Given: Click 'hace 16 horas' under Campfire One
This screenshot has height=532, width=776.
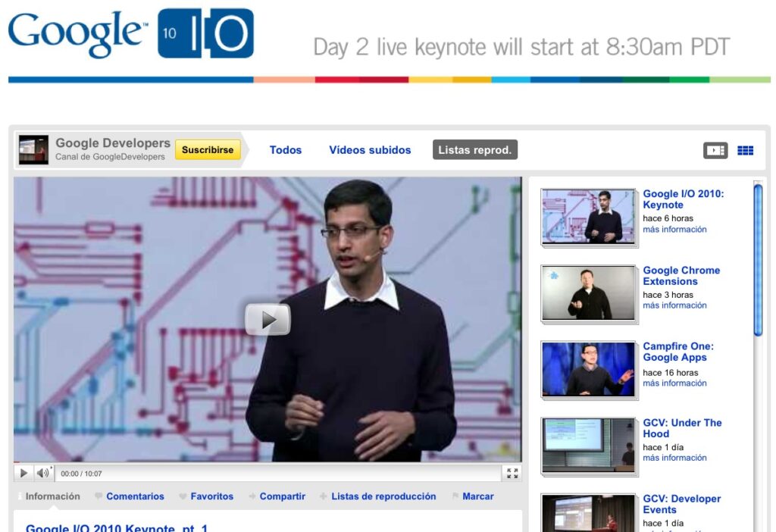Looking at the screenshot, I should click(671, 373).
